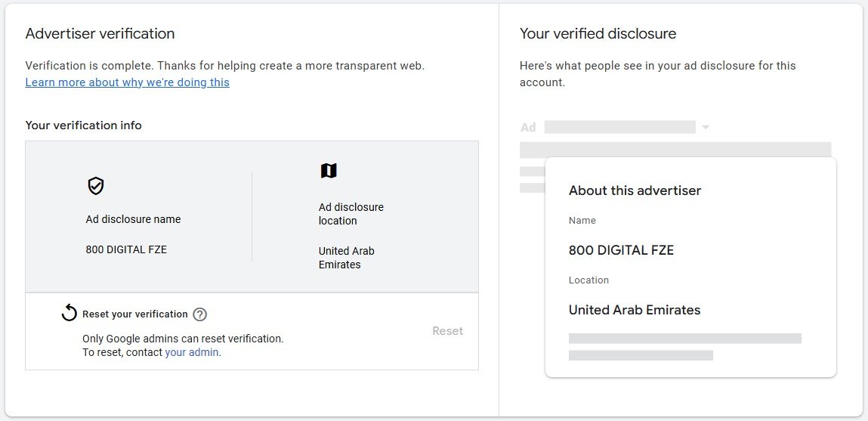This screenshot has height=421, width=868.
Task: Click the 'Ad disclosure name' label
Action: point(134,219)
